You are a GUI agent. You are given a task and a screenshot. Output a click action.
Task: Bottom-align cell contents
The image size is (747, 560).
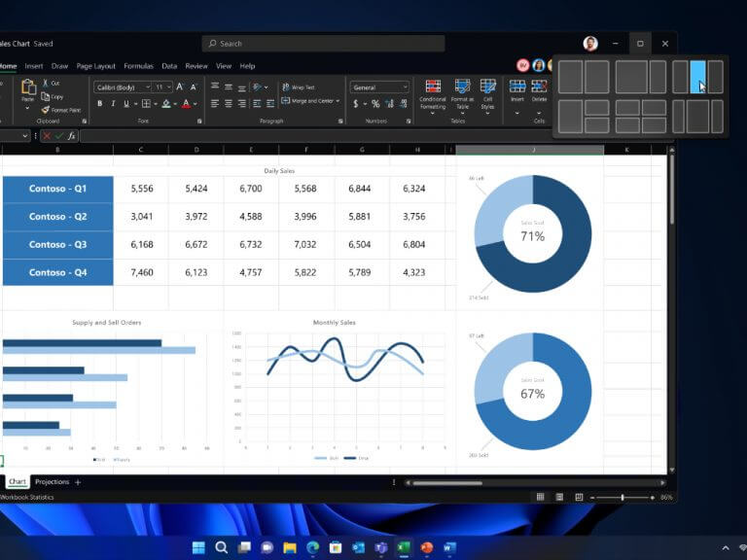coord(242,87)
